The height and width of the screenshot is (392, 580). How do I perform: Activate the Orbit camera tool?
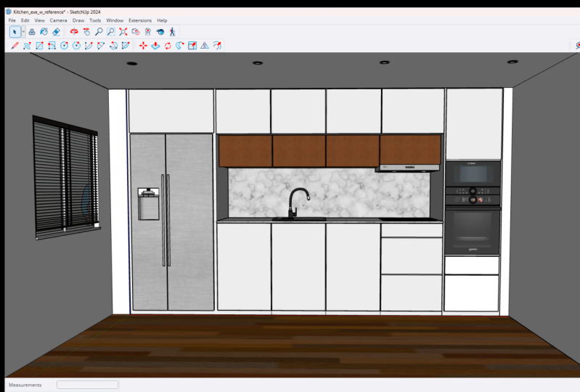coord(74,32)
